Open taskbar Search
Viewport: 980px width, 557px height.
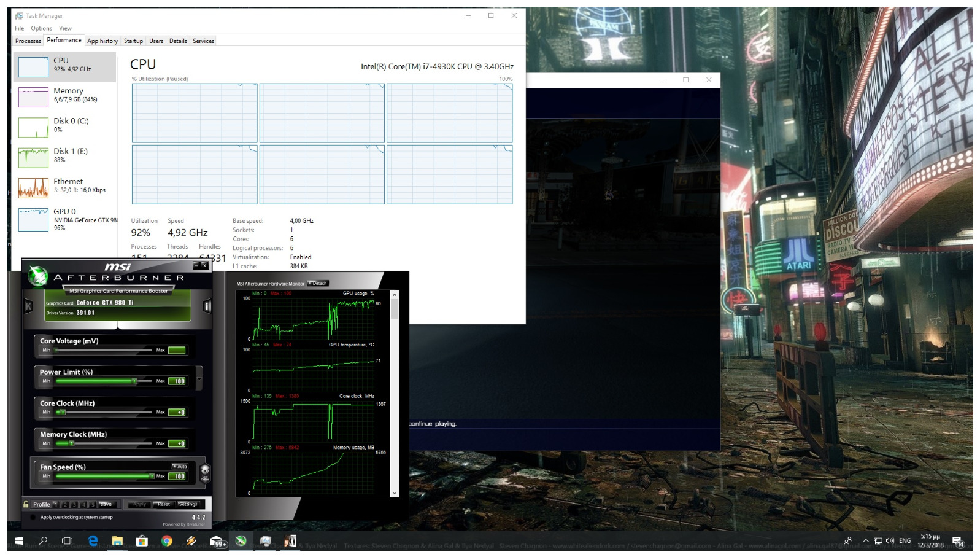(x=43, y=540)
